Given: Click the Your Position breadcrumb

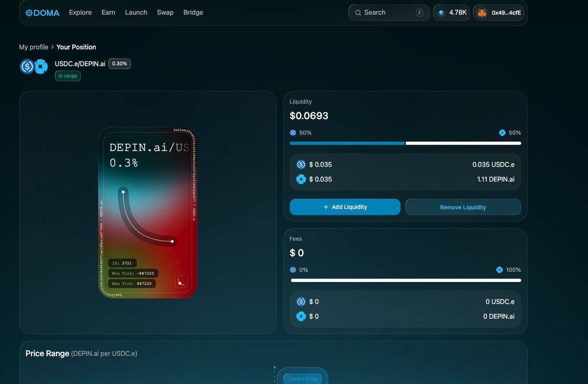Looking at the screenshot, I should [76, 47].
